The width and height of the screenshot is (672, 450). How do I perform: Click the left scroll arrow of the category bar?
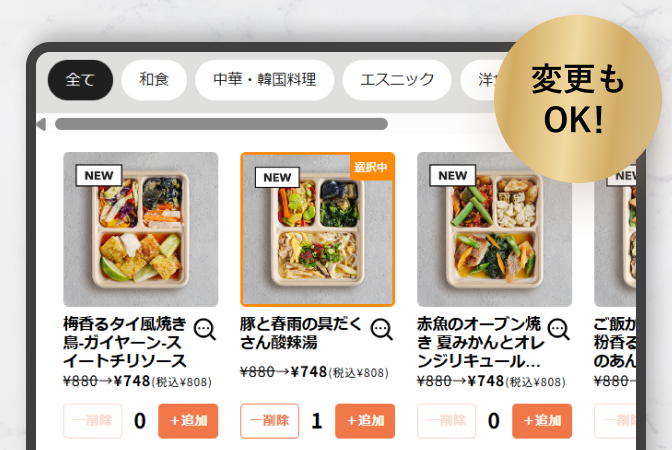coord(42,124)
